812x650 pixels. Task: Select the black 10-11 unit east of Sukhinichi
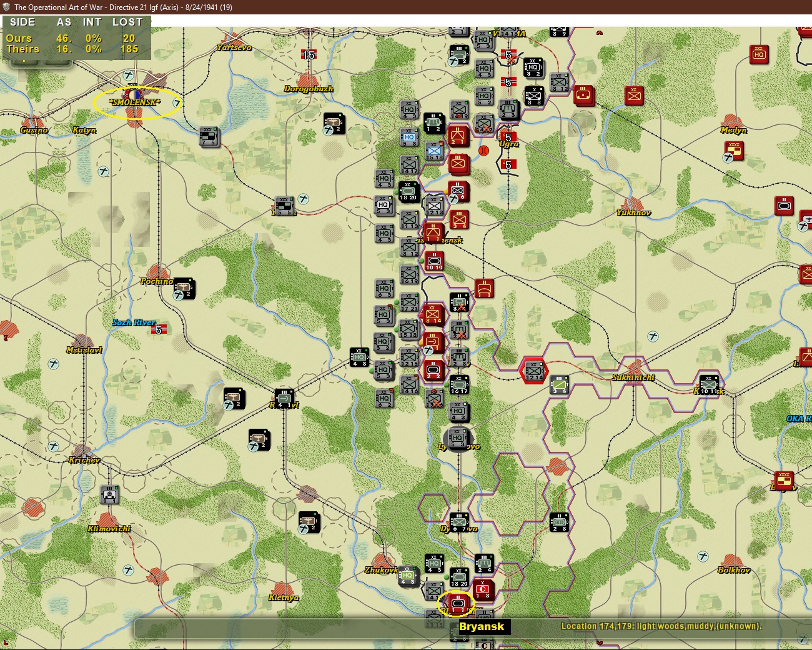[x=708, y=385]
